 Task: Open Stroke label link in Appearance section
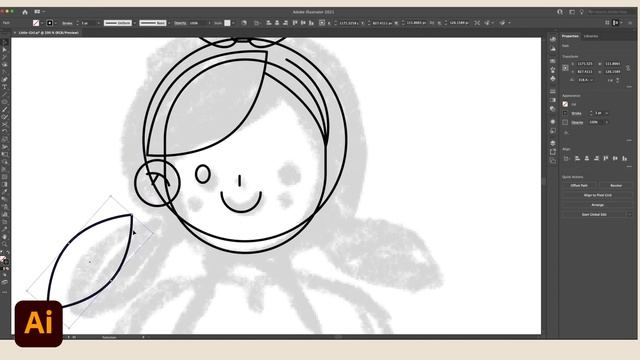(x=576, y=113)
